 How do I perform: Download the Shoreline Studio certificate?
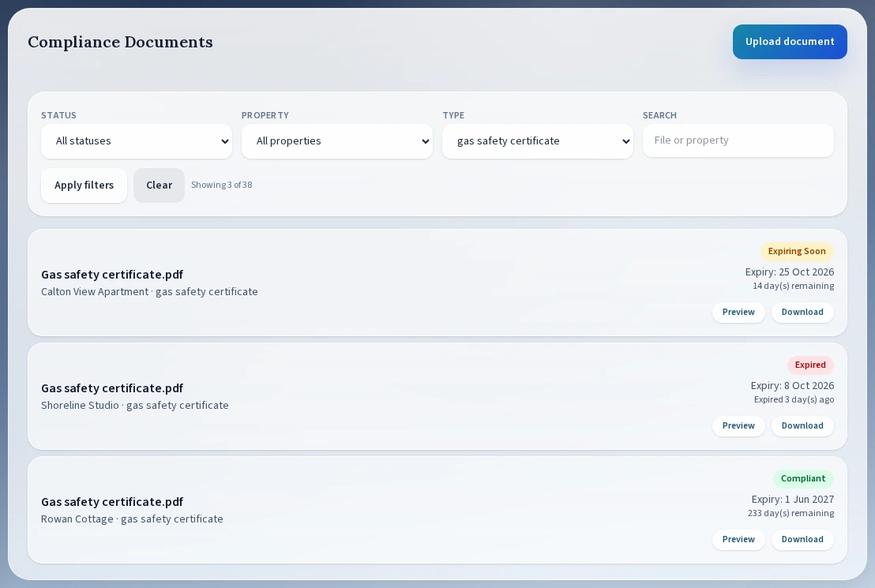coord(802,425)
